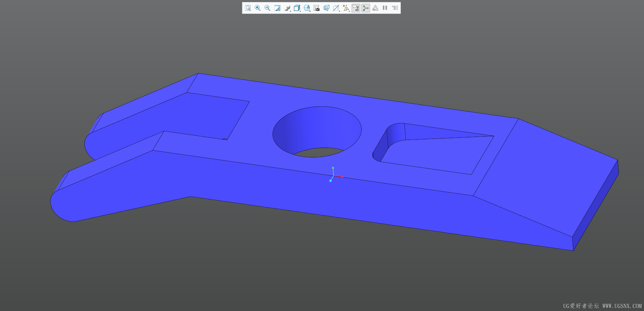644x311 pixels.
Task: Open the shading spheres rendering dropdown
Action: coord(288,8)
